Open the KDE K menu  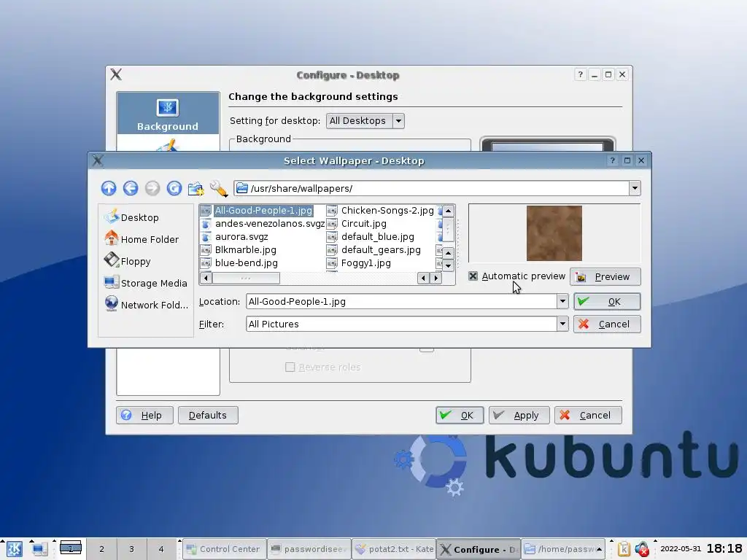[x=15, y=549]
